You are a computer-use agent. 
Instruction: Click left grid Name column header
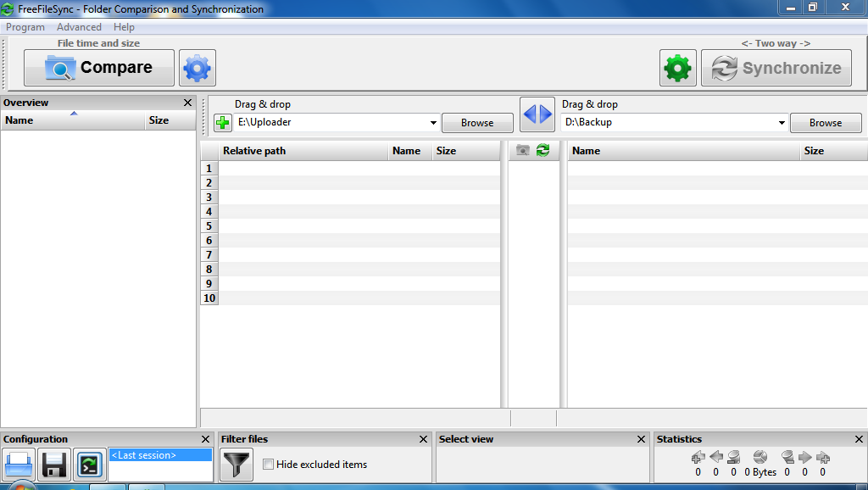point(410,151)
